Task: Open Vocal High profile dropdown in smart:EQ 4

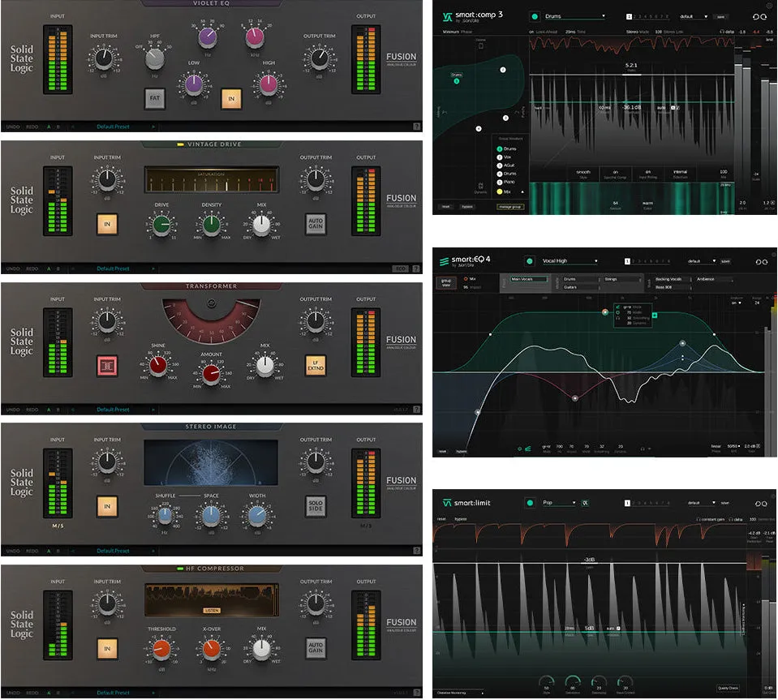Action: pos(570,261)
